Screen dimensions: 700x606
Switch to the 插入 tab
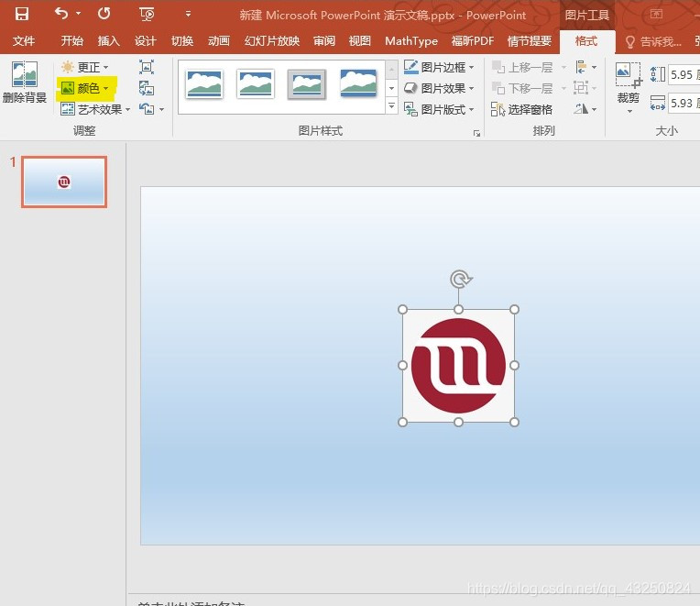(108, 41)
